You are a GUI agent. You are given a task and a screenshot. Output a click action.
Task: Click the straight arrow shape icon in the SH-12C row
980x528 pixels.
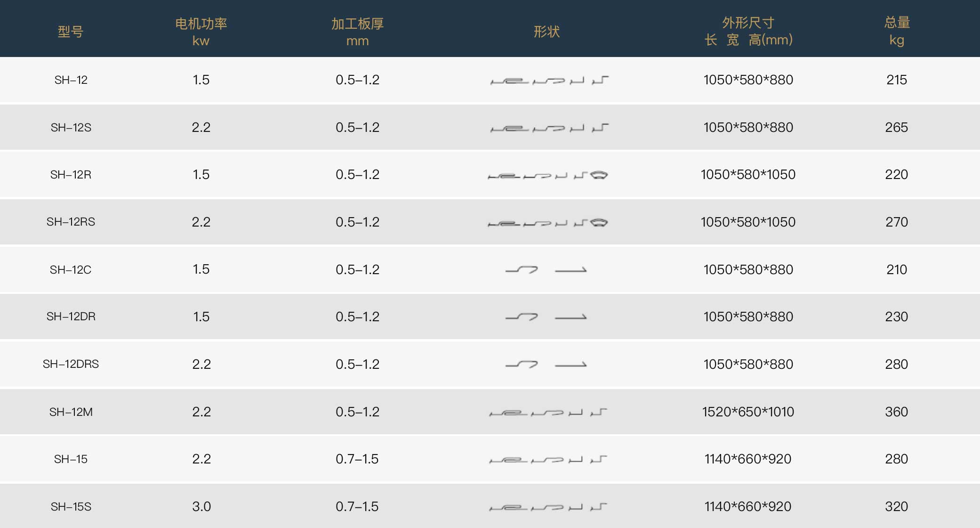(571, 270)
